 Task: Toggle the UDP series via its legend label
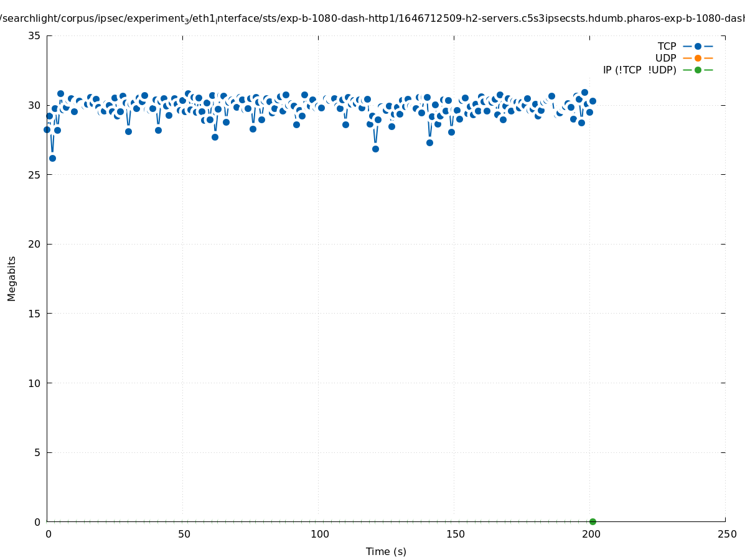coord(665,58)
